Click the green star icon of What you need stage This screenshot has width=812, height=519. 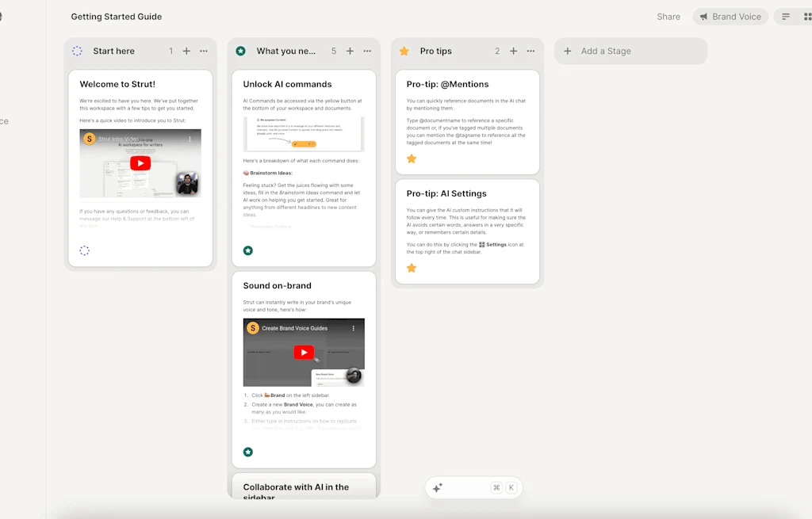241,51
